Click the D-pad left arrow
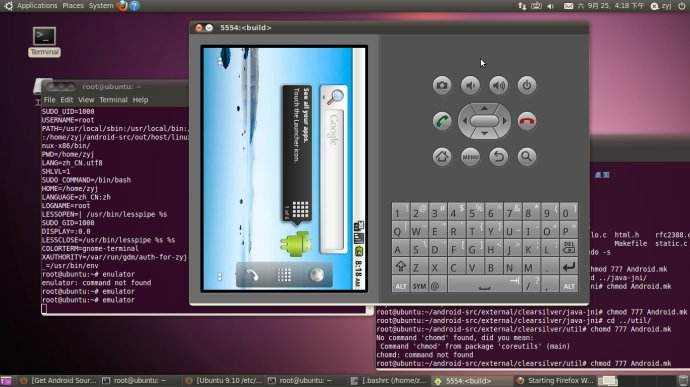 coord(464,121)
